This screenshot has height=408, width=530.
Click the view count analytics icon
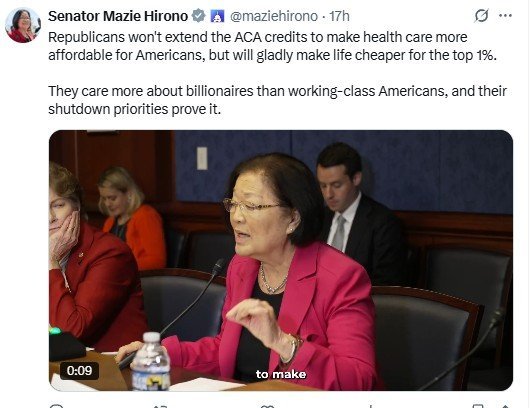[371, 406]
